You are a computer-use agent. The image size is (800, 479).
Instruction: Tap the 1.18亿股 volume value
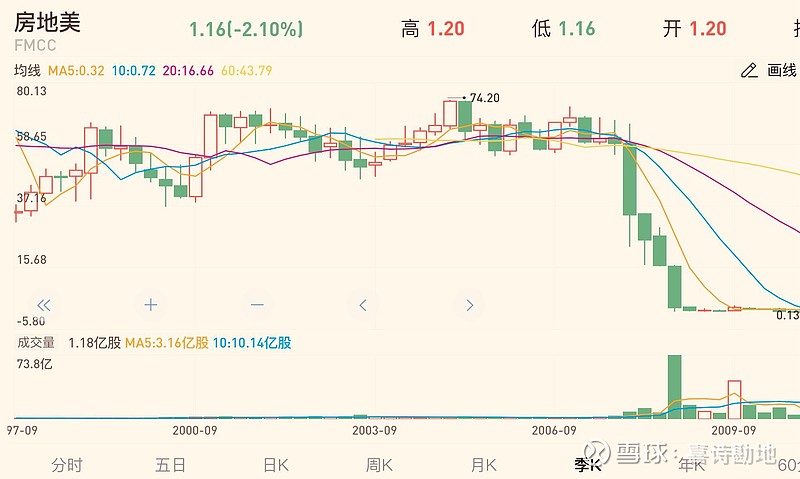[x=94, y=342]
